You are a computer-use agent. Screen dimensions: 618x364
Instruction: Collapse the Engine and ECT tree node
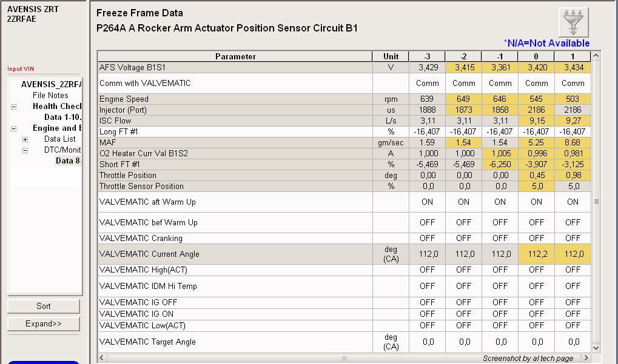13,128
